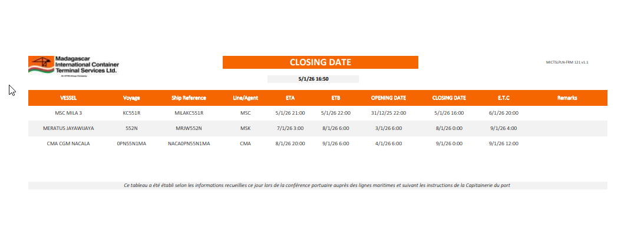Image resolution: width=644 pixels, height=237 pixels.
Task: Select the MSC MILA 3 vessel cell
Action: (x=68, y=113)
